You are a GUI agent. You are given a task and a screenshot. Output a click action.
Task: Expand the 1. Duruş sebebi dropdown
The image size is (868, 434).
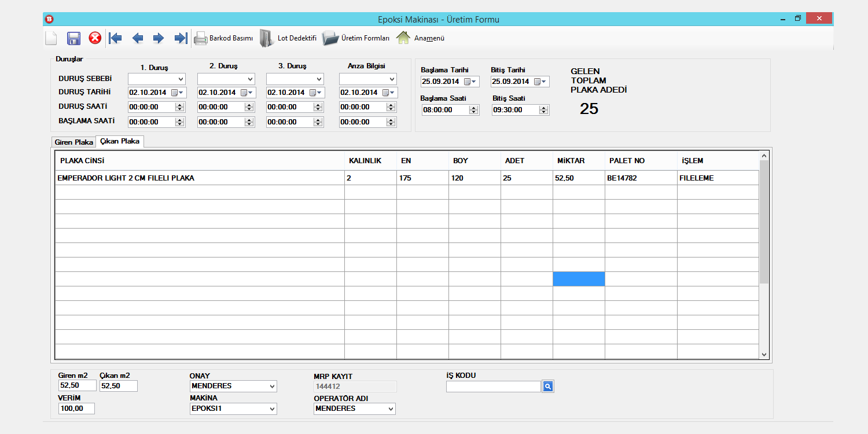pos(181,79)
